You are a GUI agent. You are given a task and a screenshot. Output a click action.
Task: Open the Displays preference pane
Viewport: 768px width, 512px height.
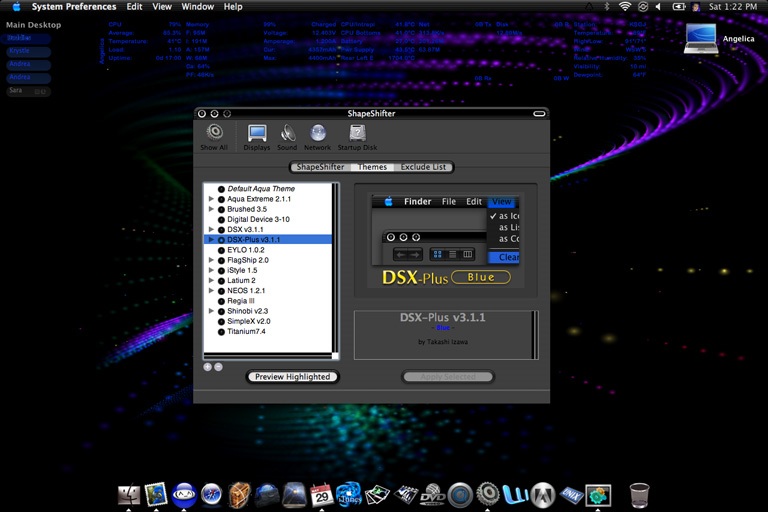[x=257, y=137]
